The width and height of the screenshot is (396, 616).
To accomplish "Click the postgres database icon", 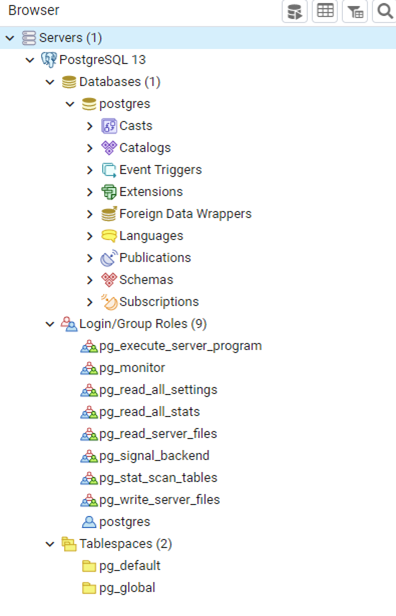I will point(89,104).
